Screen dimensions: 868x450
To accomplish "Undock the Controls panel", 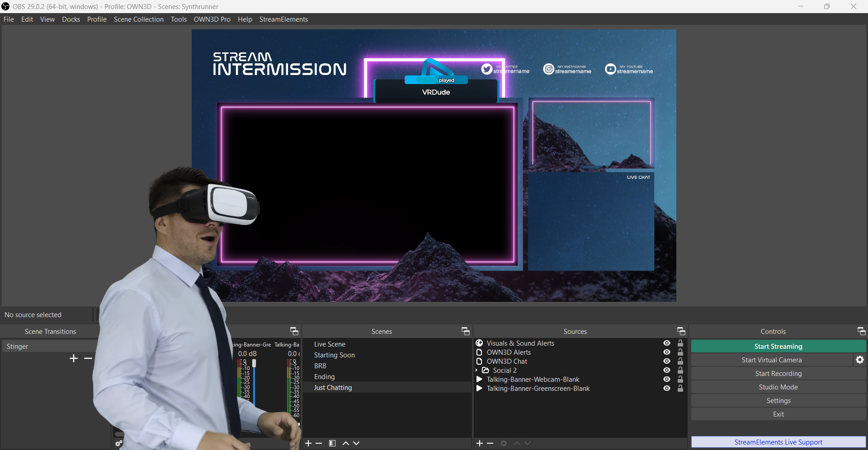I will 861,331.
